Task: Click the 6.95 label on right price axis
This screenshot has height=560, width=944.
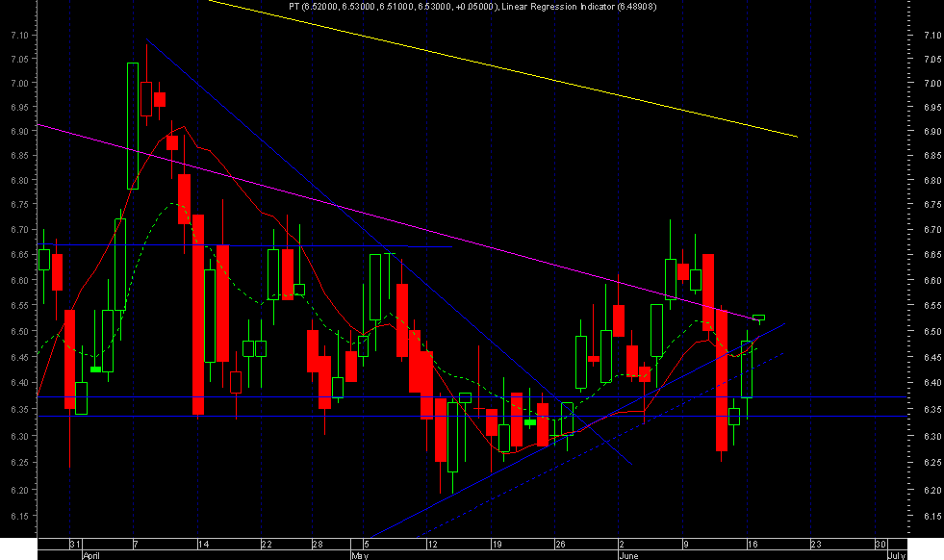Action: 932,107
